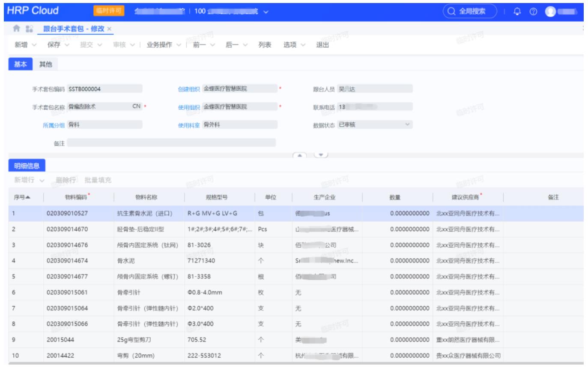Select spec cell 705.52
The height and width of the screenshot is (368, 588).
coord(220,340)
